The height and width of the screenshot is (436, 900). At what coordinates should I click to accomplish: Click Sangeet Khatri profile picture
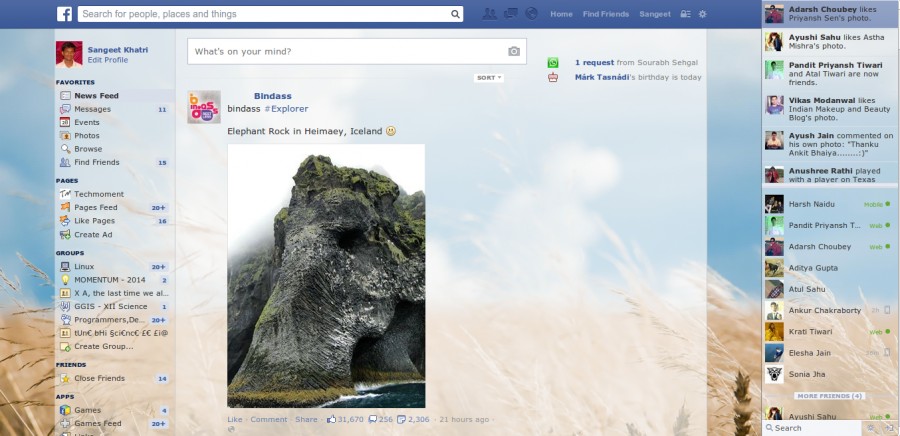click(x=69, y=54)
